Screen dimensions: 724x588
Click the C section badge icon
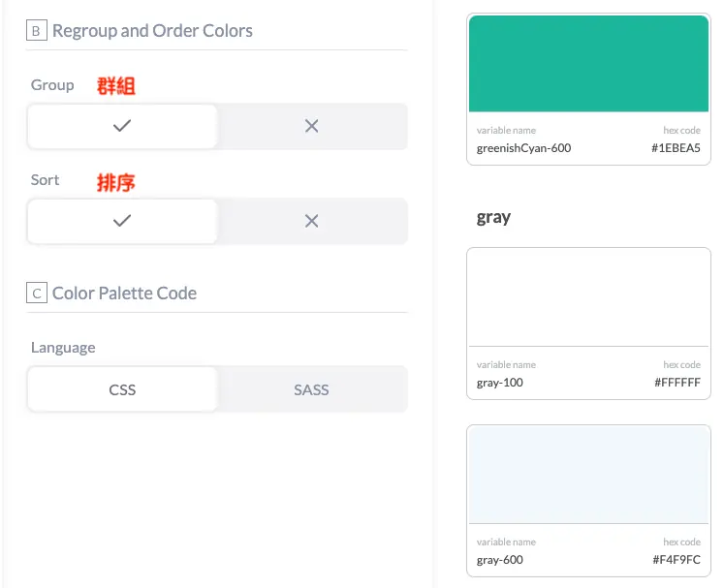37,293
